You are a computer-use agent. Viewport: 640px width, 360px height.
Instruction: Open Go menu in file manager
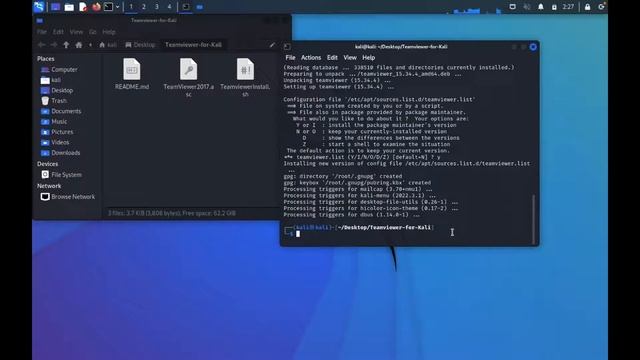93,32
